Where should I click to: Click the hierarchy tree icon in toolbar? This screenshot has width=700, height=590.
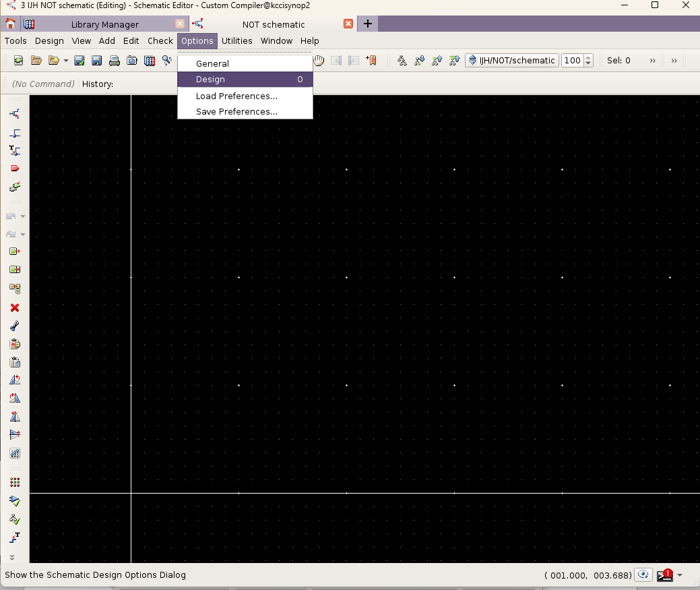tap(402, 60)
